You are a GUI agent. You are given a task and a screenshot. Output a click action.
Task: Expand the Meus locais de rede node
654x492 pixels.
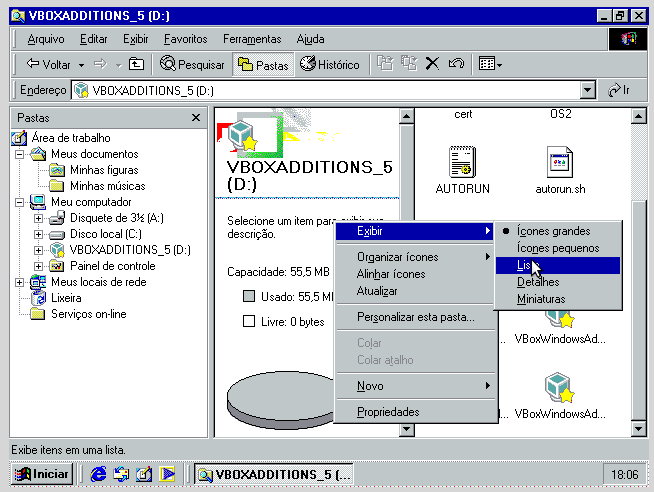pyautogui.click(x=19, y=282)
